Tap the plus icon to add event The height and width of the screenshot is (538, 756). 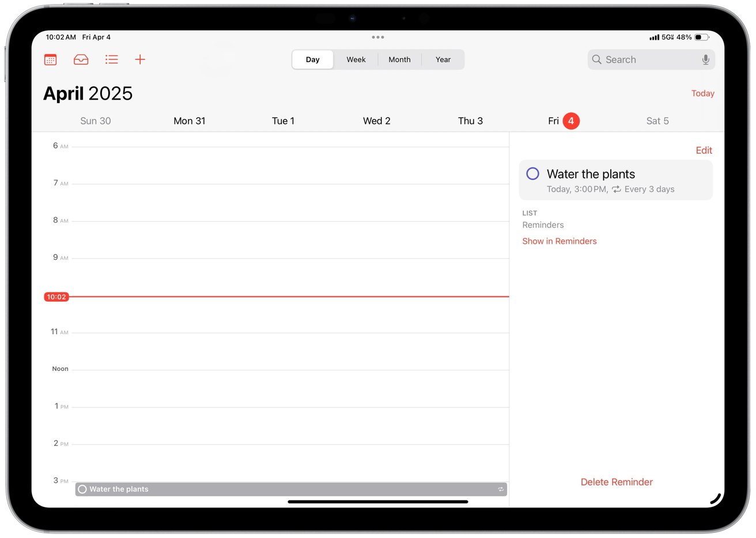coord(140,59)
